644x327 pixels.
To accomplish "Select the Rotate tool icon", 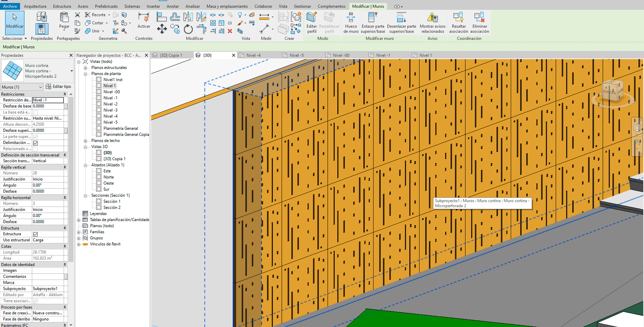I will coord(188,29).
